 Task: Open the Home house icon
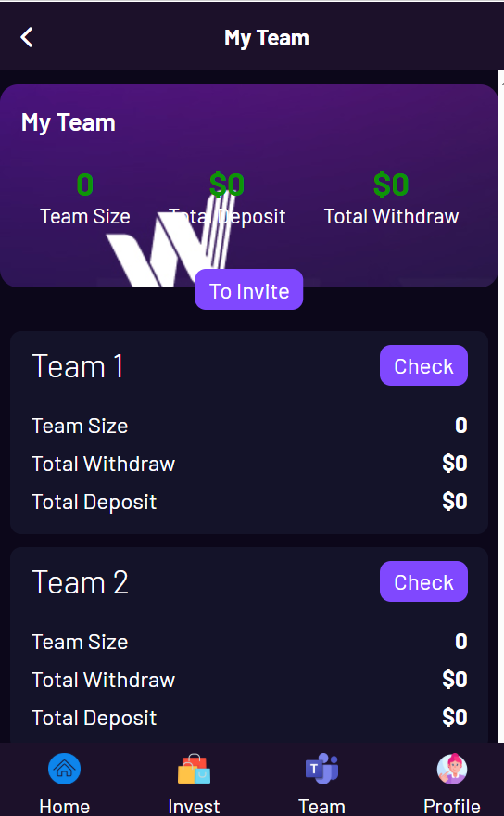tap(65, 768)
